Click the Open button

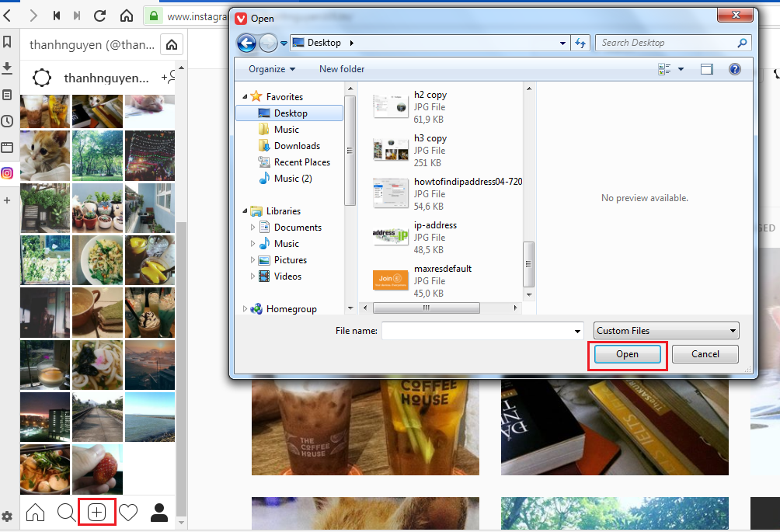[627, 354]
